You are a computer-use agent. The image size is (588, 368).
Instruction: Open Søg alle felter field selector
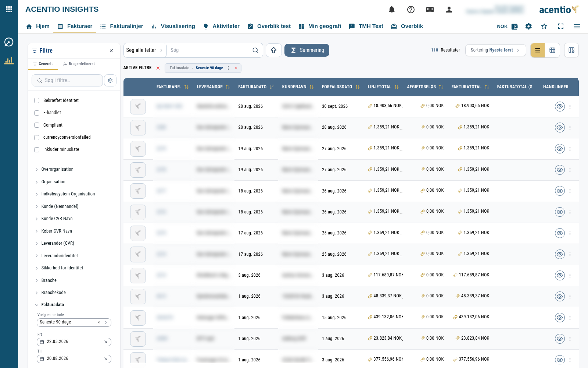144,50
